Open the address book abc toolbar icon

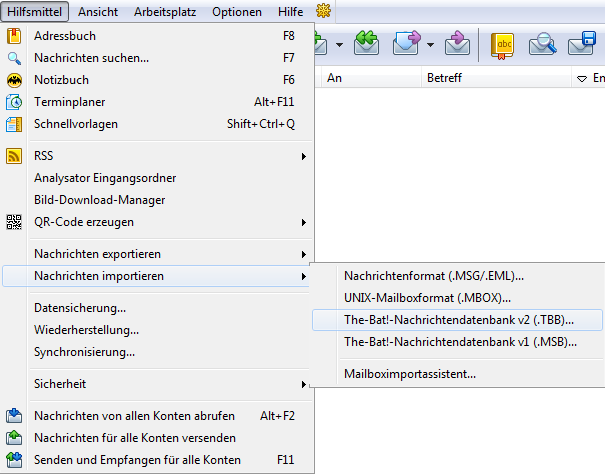tap(502, 46)
